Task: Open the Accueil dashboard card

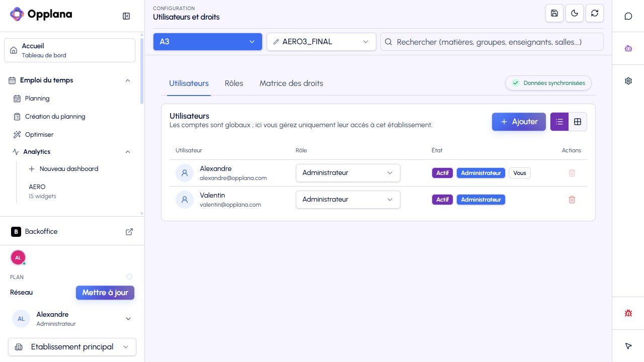Action: [69, 50]
